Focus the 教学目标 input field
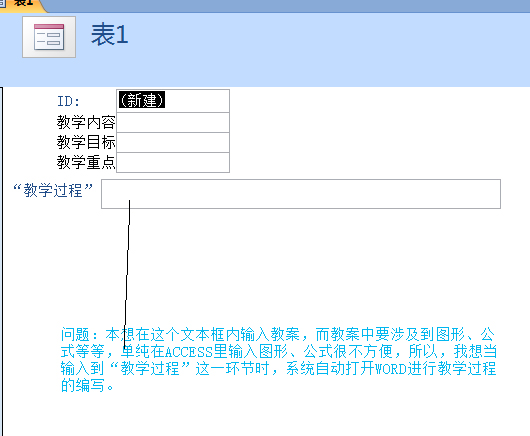 click(173, 142)
